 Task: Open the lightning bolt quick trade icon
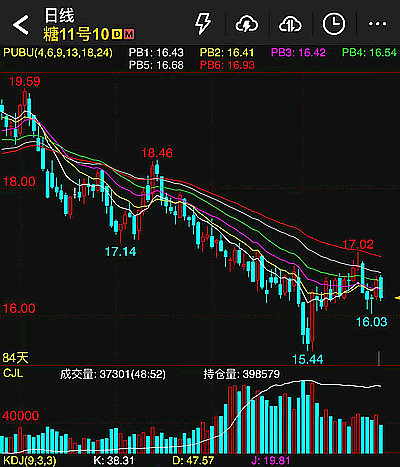203,24
